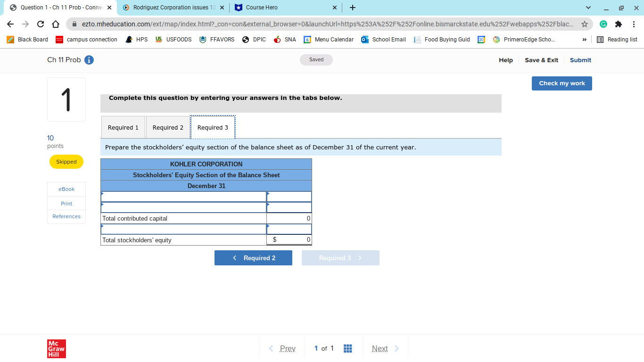Viewport: 644px width, 362px height.
Task: Bookmark the page with the star icon
Action: pyautogui.click(x=585, y=23)
